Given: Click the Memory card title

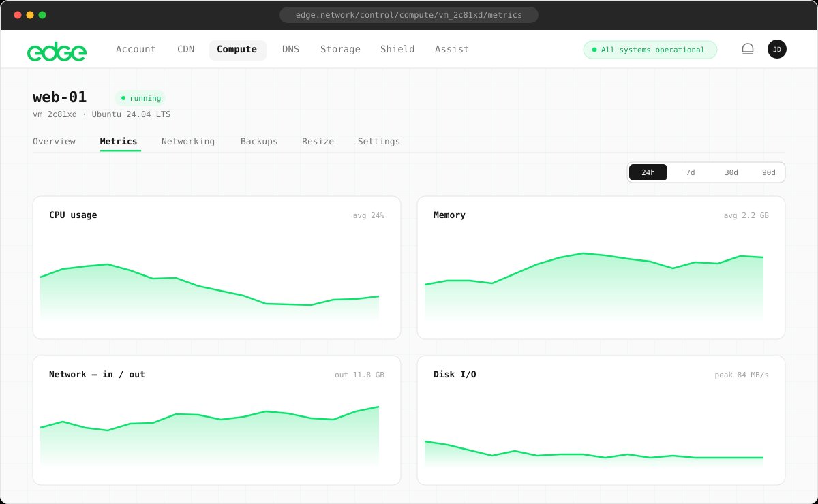Looking at the screenshot, I should click(449, 215).
